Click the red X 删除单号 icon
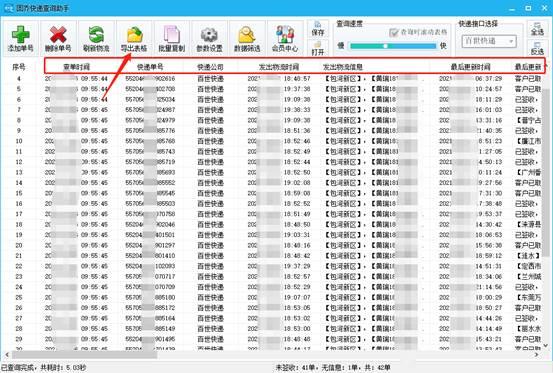Image resolution: width=553 pixels, height=373 pixels. click(x=58, y=38)
